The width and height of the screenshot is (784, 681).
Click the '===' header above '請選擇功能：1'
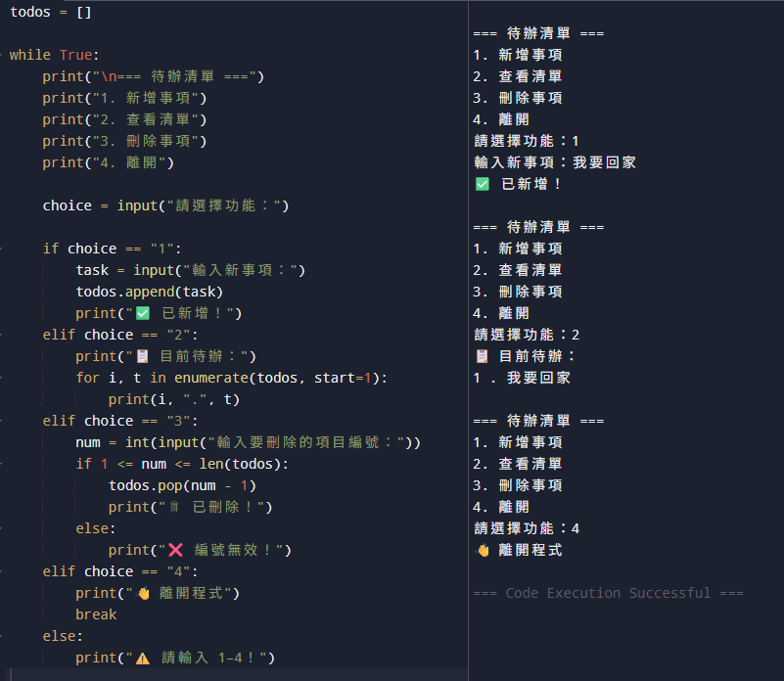[x=538, y=33]
